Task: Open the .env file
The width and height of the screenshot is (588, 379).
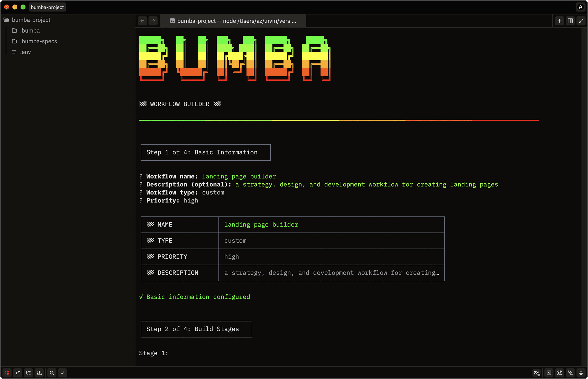Action: (26, 52)
